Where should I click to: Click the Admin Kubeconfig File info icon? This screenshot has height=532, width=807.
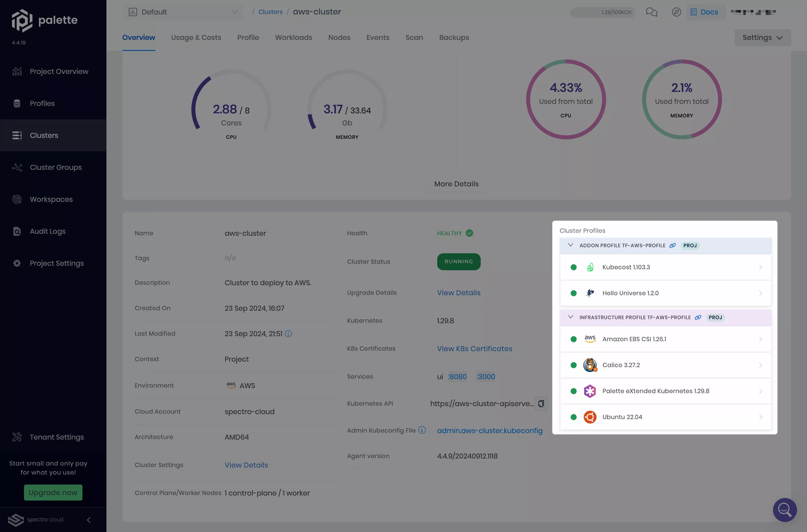click(422, 430)
